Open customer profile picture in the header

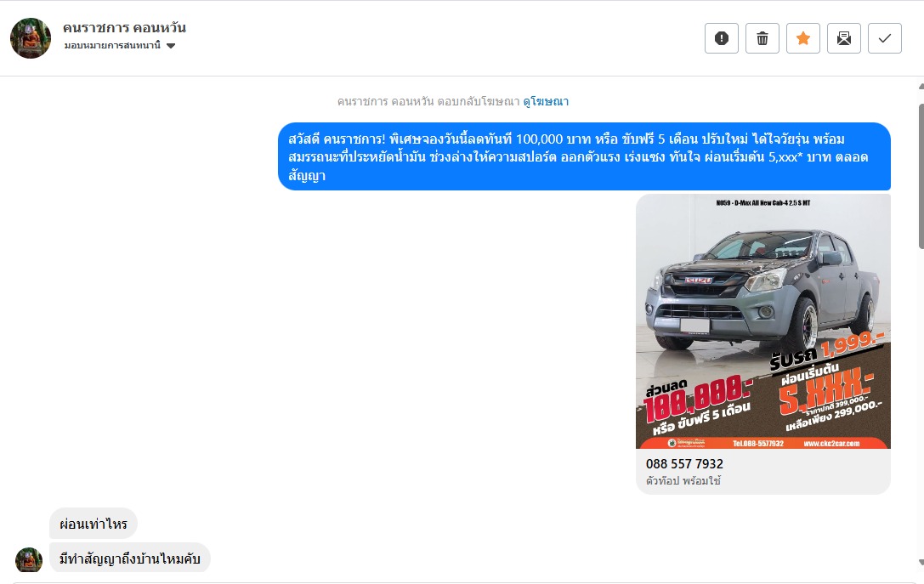click(31, 38)
